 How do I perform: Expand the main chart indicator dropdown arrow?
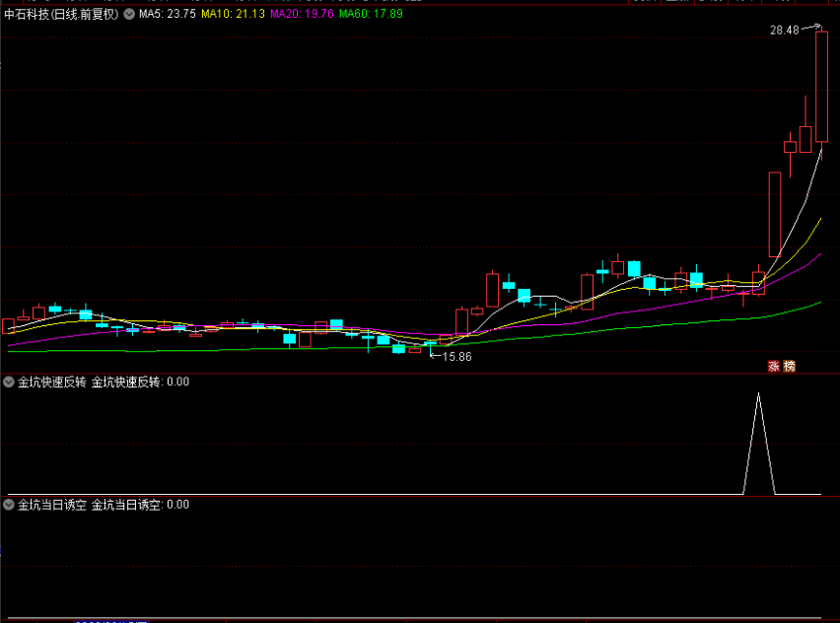[129, 14]
